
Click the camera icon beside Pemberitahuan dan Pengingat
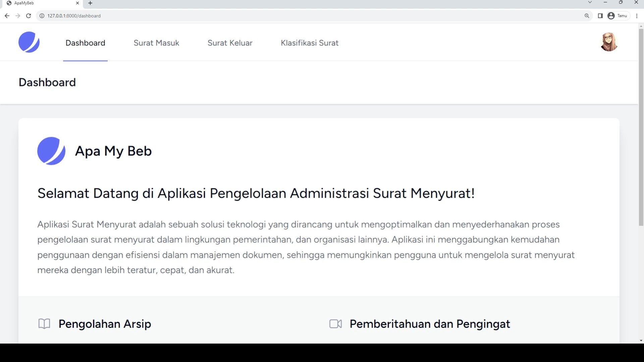pos(335,324)
